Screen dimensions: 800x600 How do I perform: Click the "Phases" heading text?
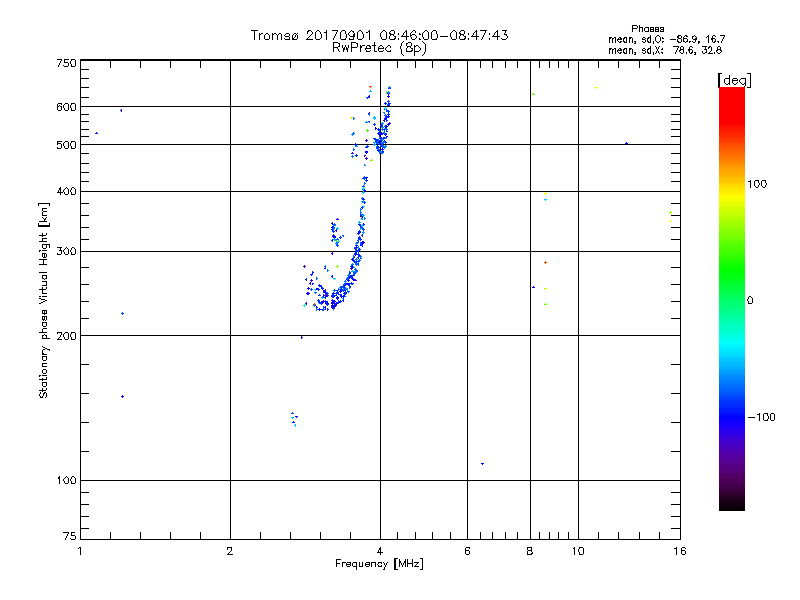tap(647, 29)
